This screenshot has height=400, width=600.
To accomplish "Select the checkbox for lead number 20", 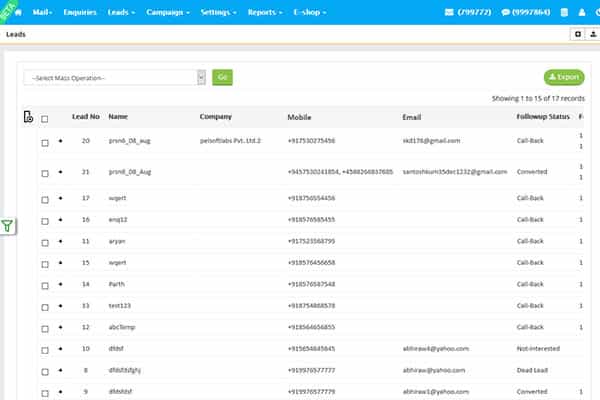I will pos(45,143).
